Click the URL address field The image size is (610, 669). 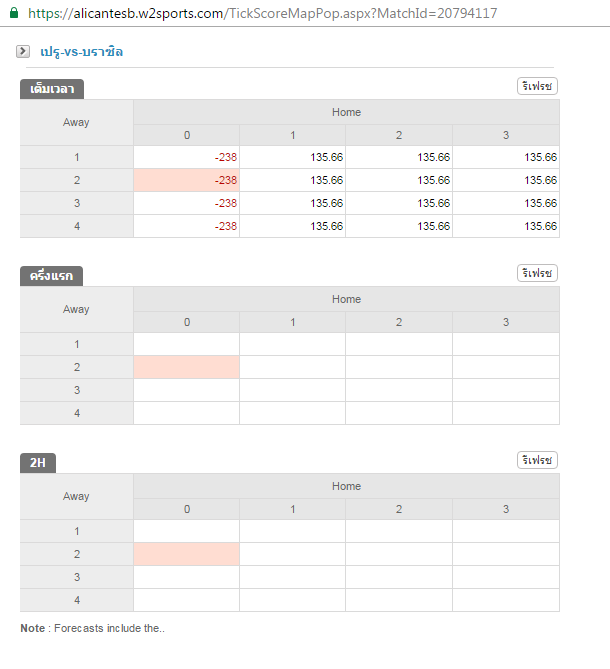point(262,13)
